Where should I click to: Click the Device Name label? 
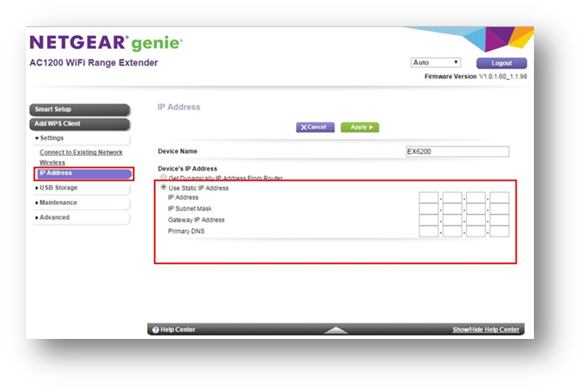coord(177,151)
